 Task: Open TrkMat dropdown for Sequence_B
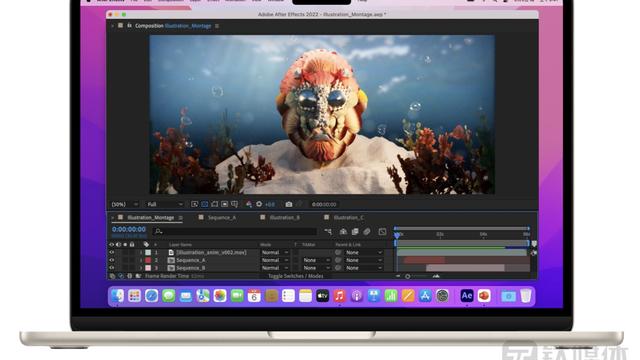tap(316, 268)
